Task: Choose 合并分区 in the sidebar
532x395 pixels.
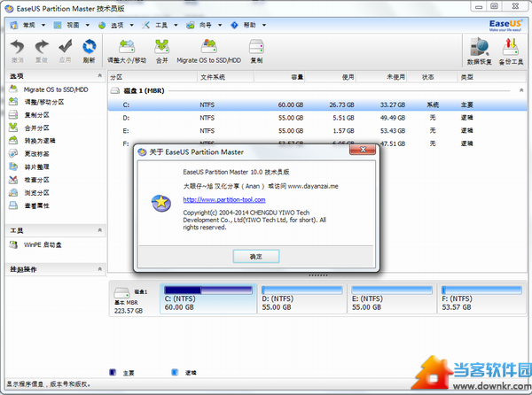Action: pos(36,128)
